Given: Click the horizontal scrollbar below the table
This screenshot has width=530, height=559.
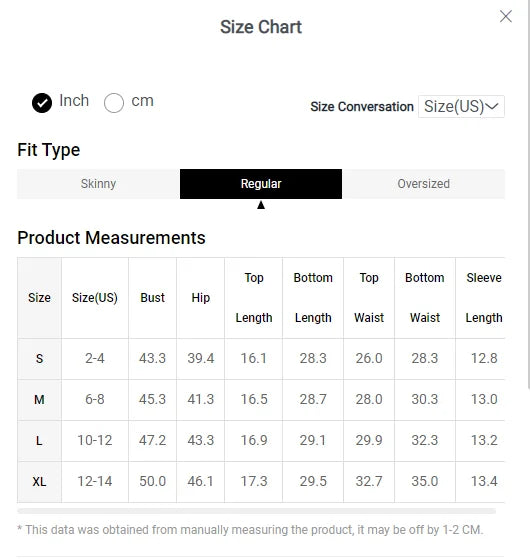Looking at the screenshot, I should 256,511.
